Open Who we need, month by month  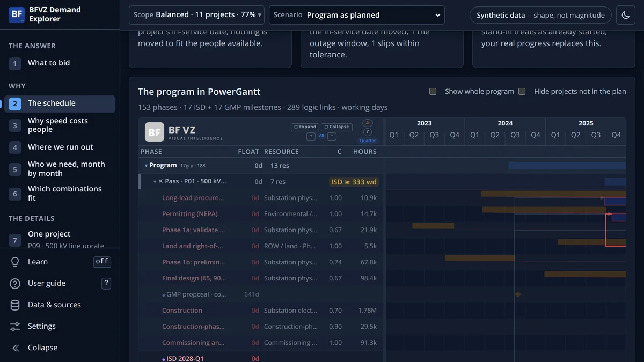pos(60,169)
